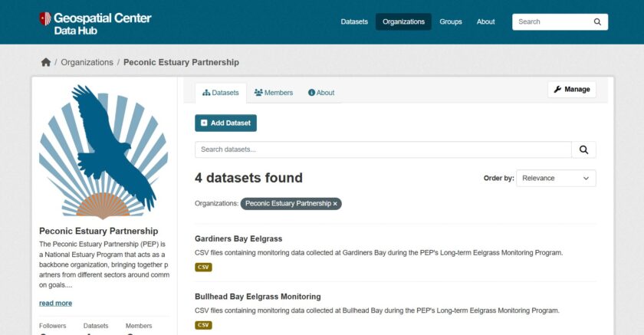The width and height of the screenshot is (644, 335).
Task: Open Datasets in the top navigation
Action: [x=354, y=21]
